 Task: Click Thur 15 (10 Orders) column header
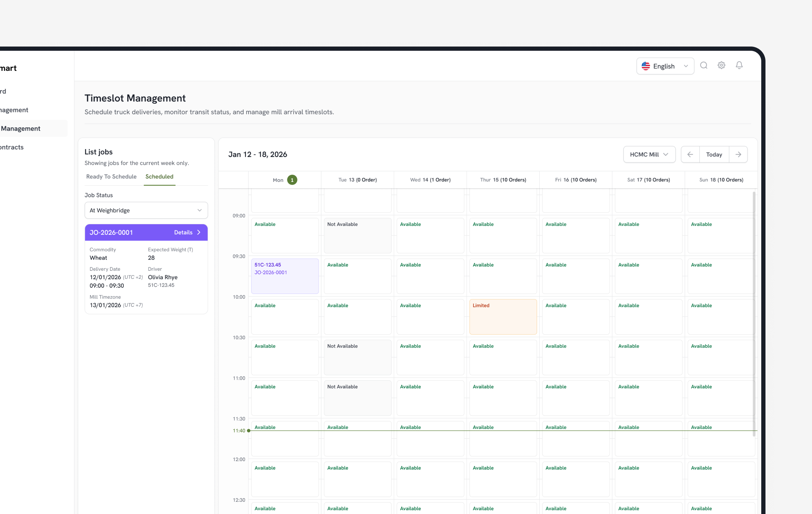pos(503,180)
